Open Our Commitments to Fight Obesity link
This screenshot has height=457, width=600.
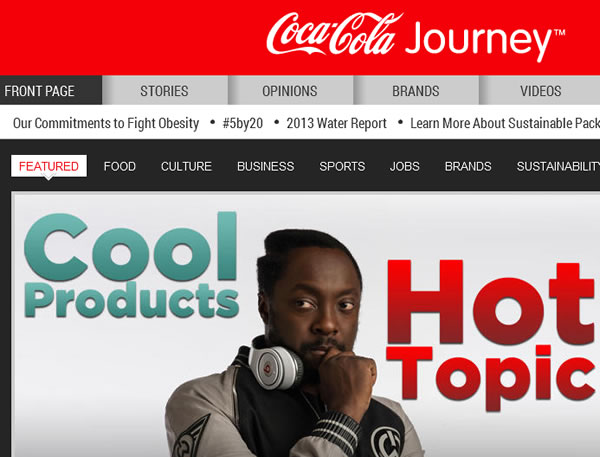click(106, 123)
